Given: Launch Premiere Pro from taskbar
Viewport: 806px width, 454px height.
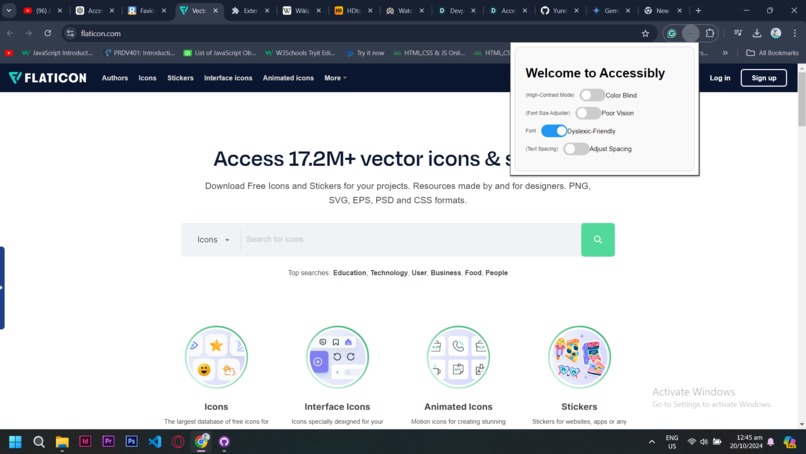Looking at the screenshot, I should click(108, 441).
